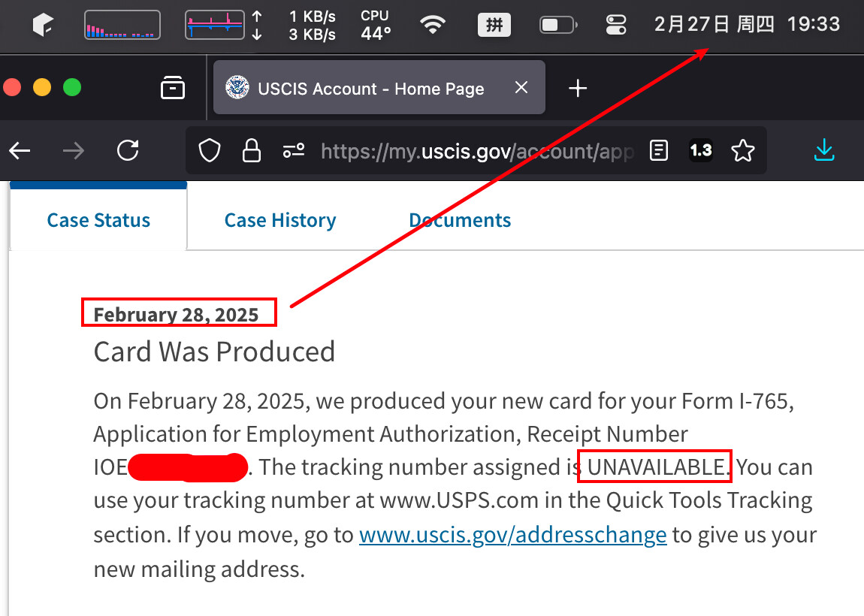
Task: Open macOS Control Center in menu bar
Action: tap(616, 25)
